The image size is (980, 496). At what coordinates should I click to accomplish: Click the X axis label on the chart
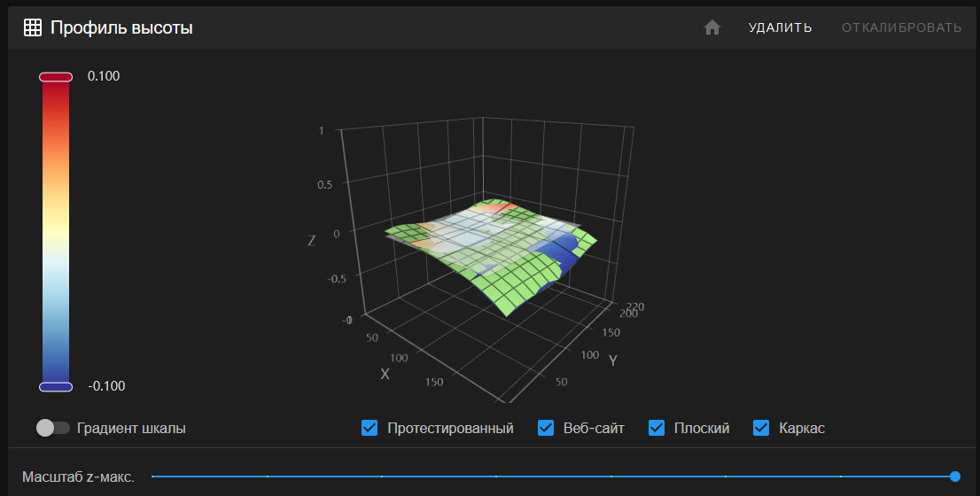[x=385, y=374]
